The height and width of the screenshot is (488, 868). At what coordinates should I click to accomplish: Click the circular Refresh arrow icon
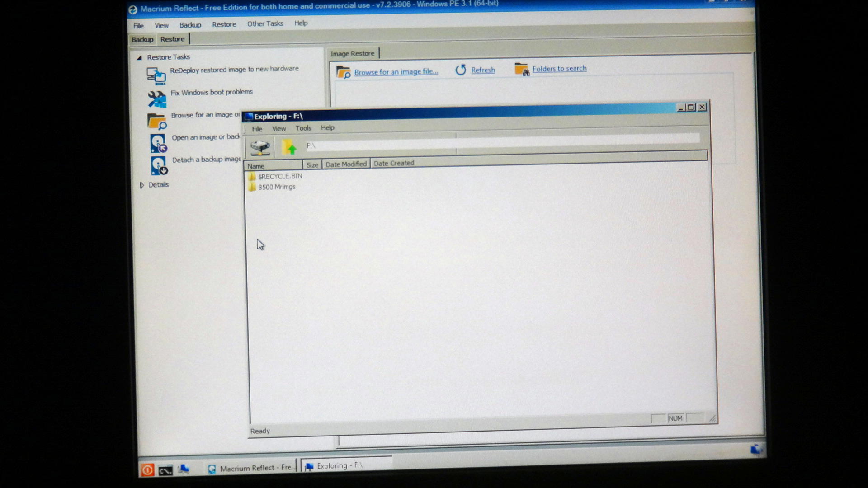pyautogui.click(x=460, y=70)
